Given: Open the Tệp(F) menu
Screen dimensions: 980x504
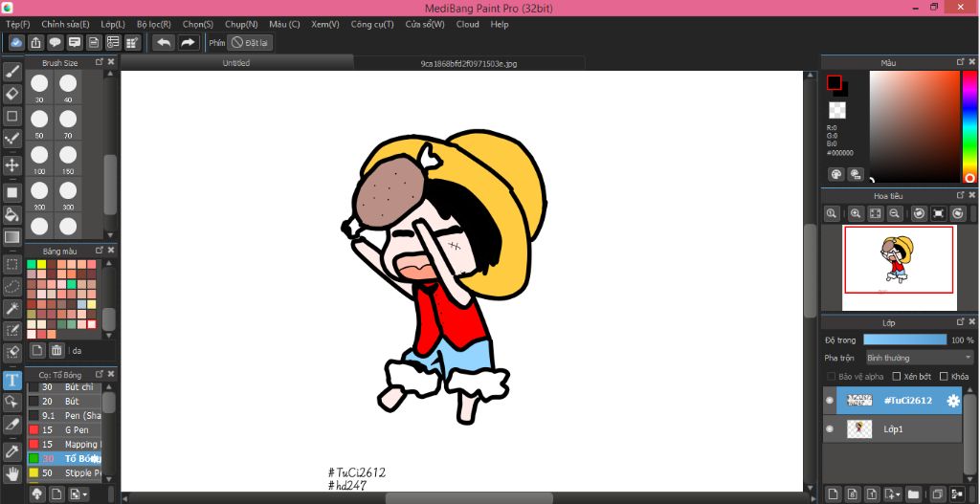Looking at the screenshot, I should coord(17,24).
